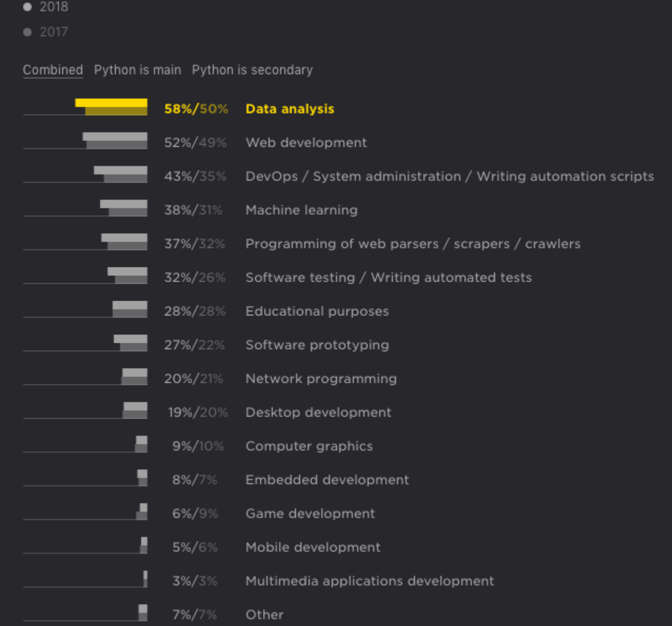Select the Software prototyping label
The height and width of the screenshot is (626, 672).
click(x=317, y=345)
